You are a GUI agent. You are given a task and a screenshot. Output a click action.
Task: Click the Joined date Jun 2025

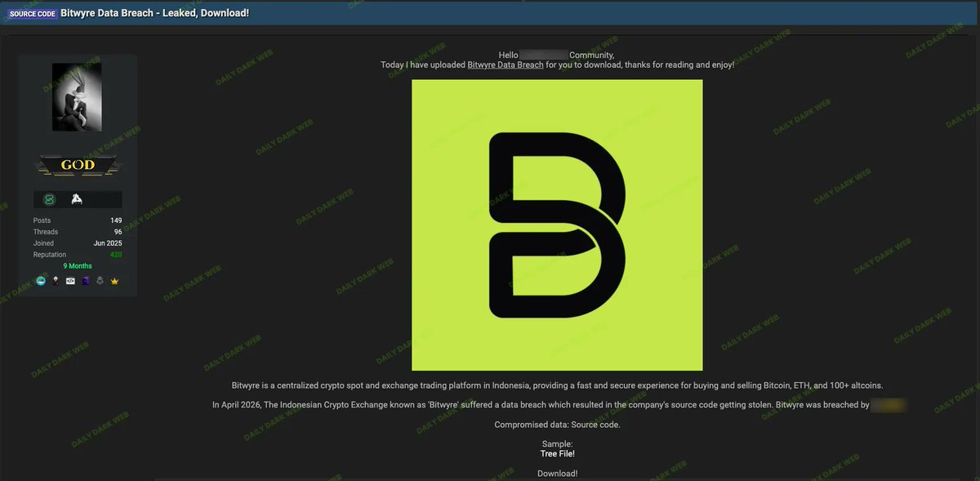(x=108, y=243)
